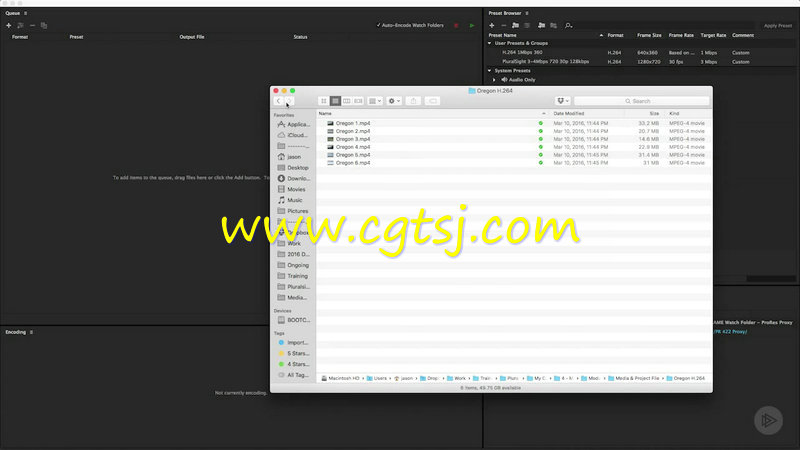This screenshot has height=450, width=800.
Task: Create new preset with Preset Browser plus icon
Action: pos(492,25)
